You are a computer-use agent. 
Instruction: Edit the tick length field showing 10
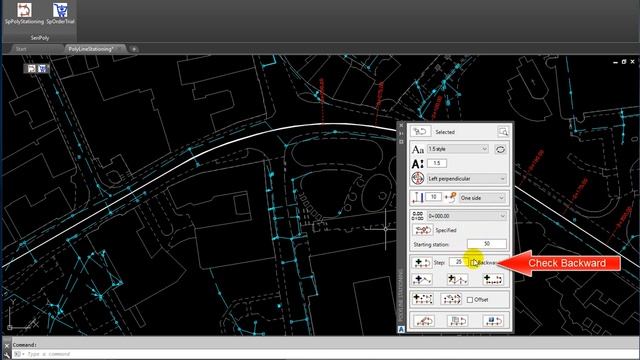(x=433, y=197)
